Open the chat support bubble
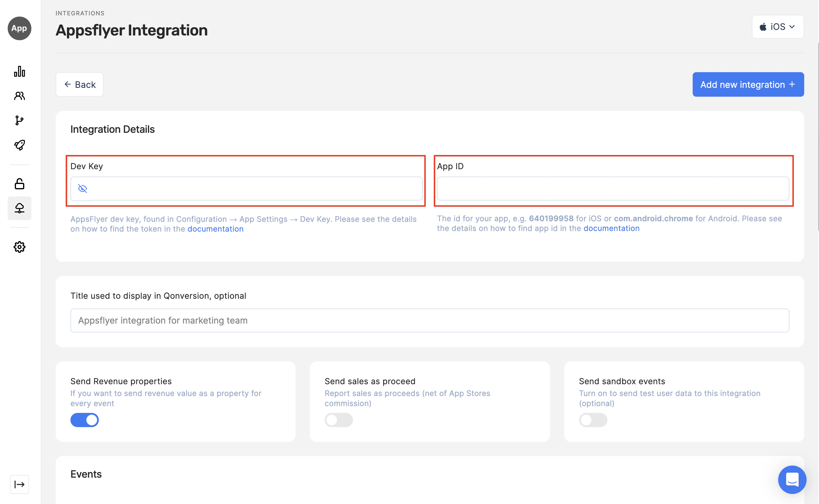This screenshot has height=504, width=819. tap(792, 480)
